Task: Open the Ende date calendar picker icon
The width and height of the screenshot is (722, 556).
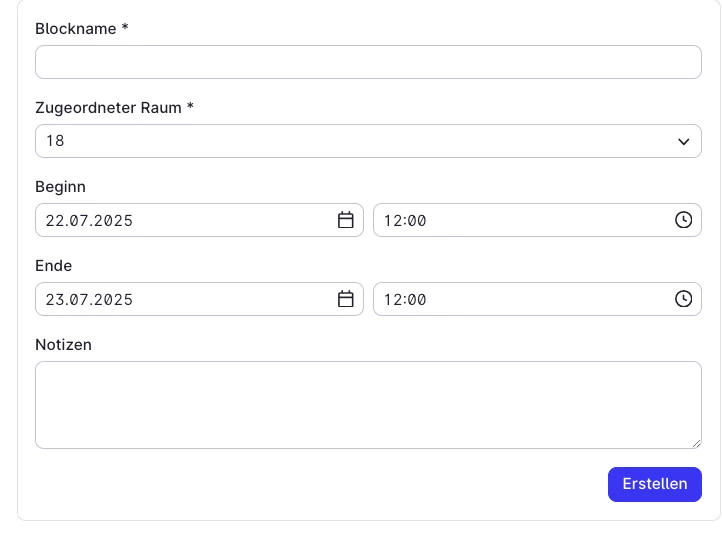Action: click(346, 299)
